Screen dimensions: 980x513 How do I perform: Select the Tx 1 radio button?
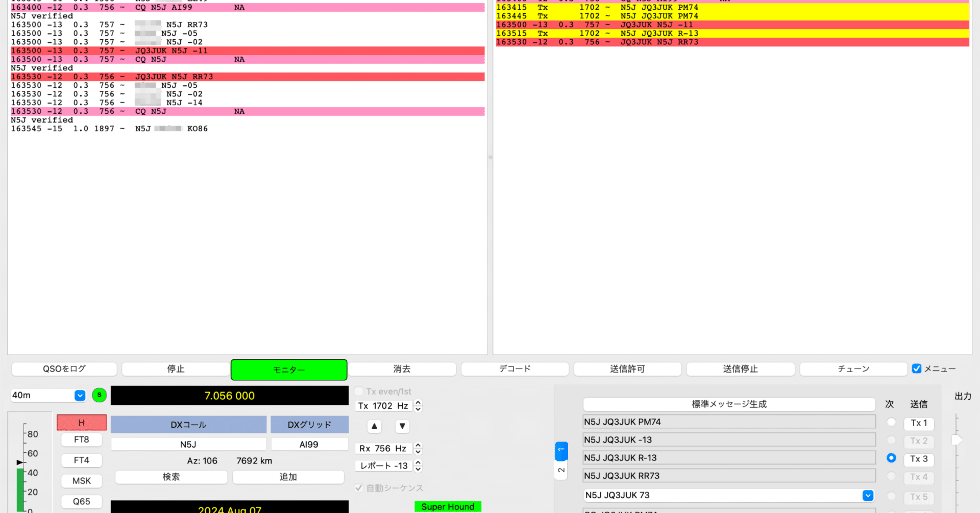[891, 422]
